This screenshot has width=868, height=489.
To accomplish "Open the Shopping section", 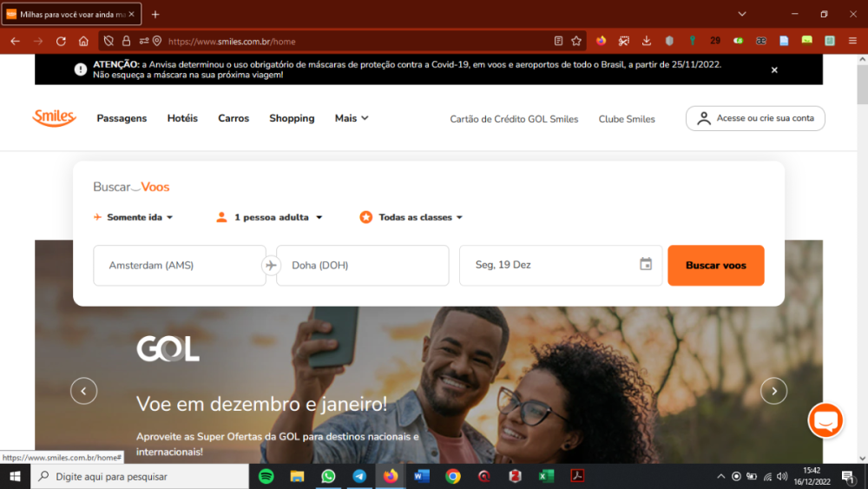I will pyautogui.click(x=292, y=118).
